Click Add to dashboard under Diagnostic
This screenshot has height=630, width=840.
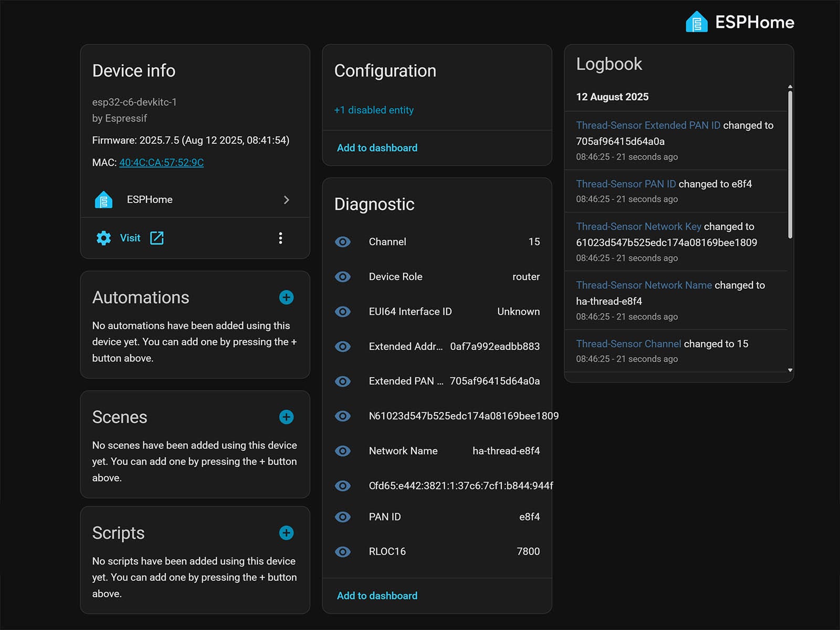[377, 596]
